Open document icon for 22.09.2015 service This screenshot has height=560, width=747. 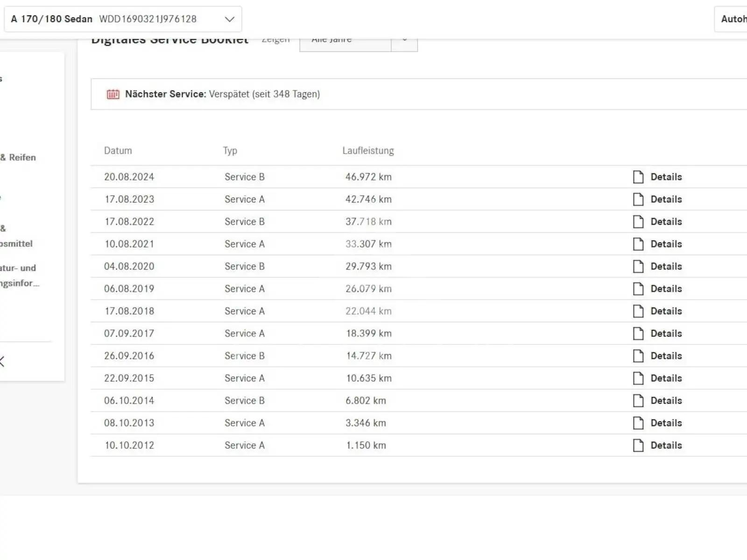click(x=638, y=378)
